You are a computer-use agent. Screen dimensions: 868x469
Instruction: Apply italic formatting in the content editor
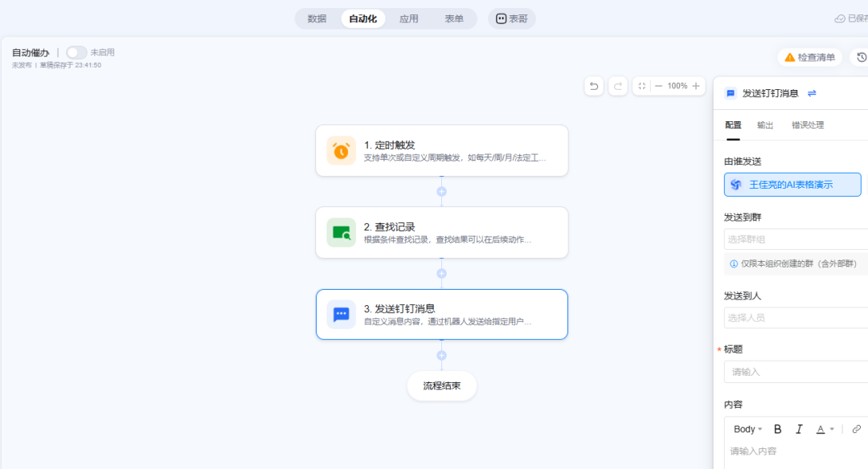point(799,429)
